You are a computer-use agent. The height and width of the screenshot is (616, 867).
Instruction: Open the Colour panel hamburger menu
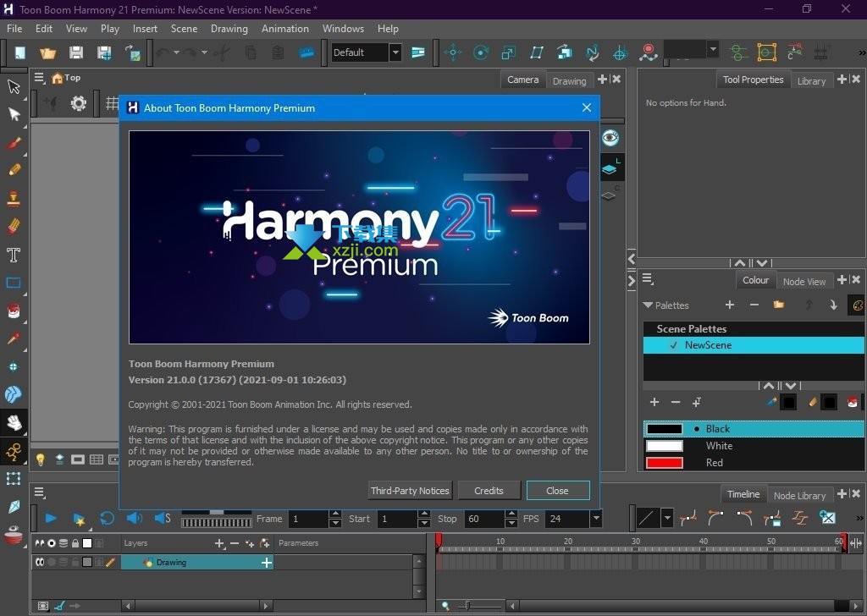[648, 279]
